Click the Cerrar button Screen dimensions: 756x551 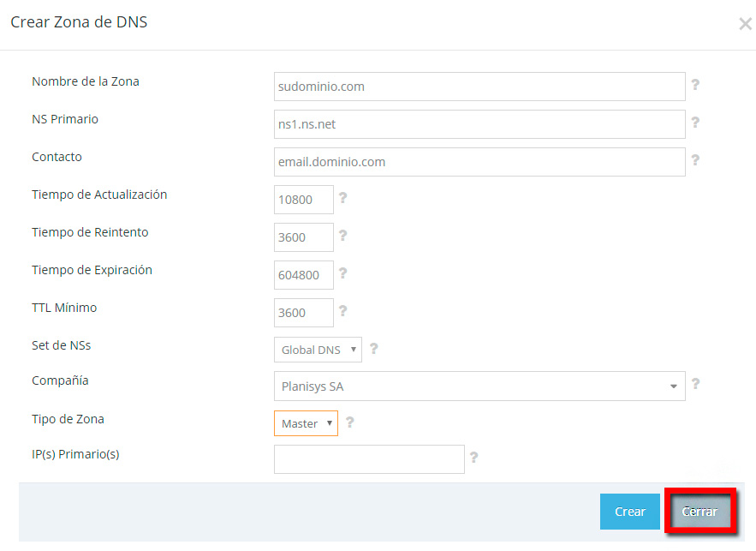pyautogui.click(x=699, y=512)
